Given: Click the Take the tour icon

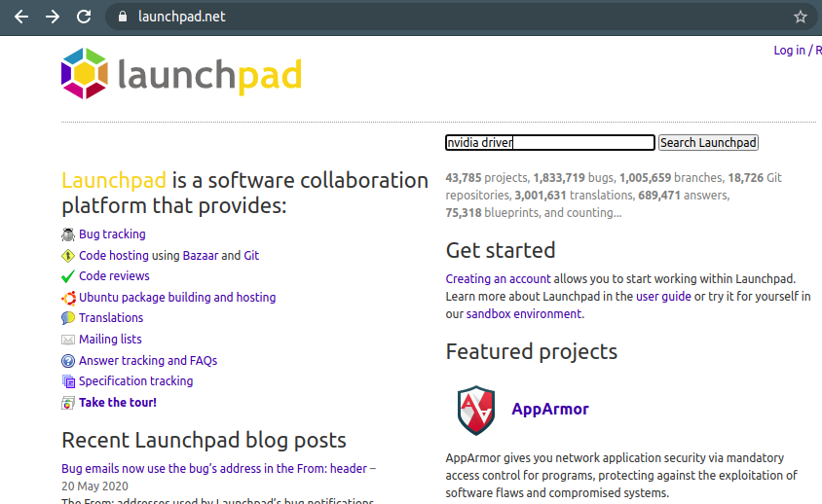Looking at the screenshot, I should [x=68, y=403].
